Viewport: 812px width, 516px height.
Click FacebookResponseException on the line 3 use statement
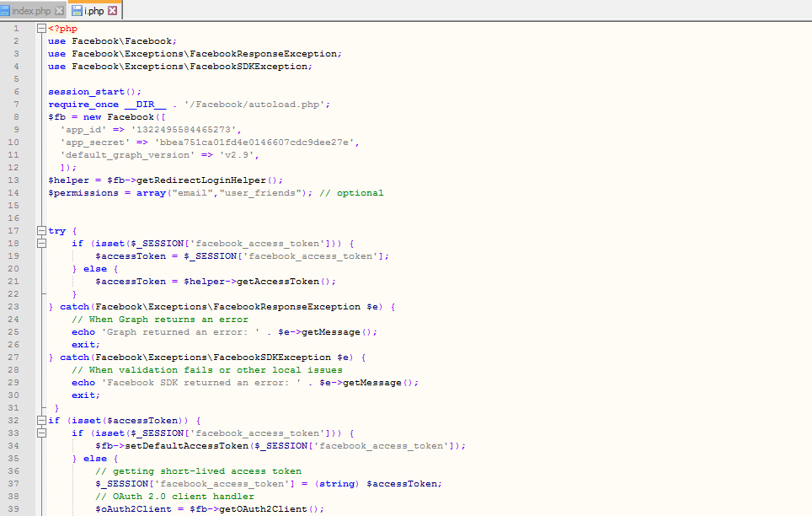[264, 54]
